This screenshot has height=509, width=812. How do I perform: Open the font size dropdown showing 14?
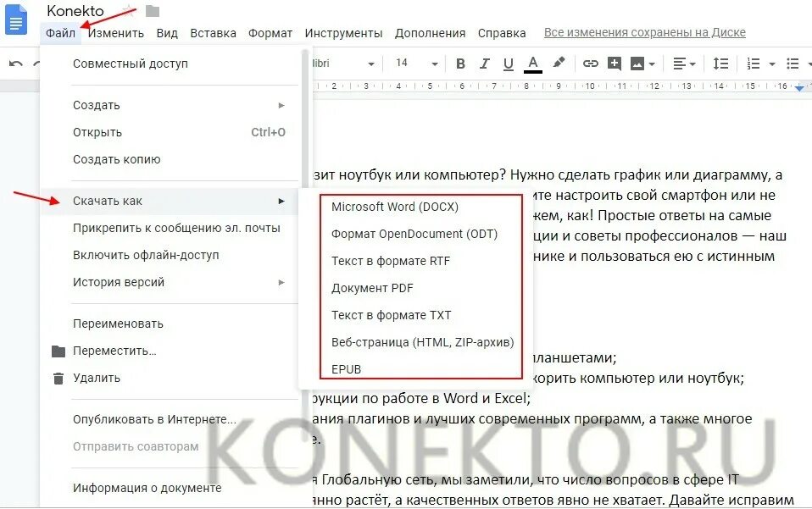point(417,64)
